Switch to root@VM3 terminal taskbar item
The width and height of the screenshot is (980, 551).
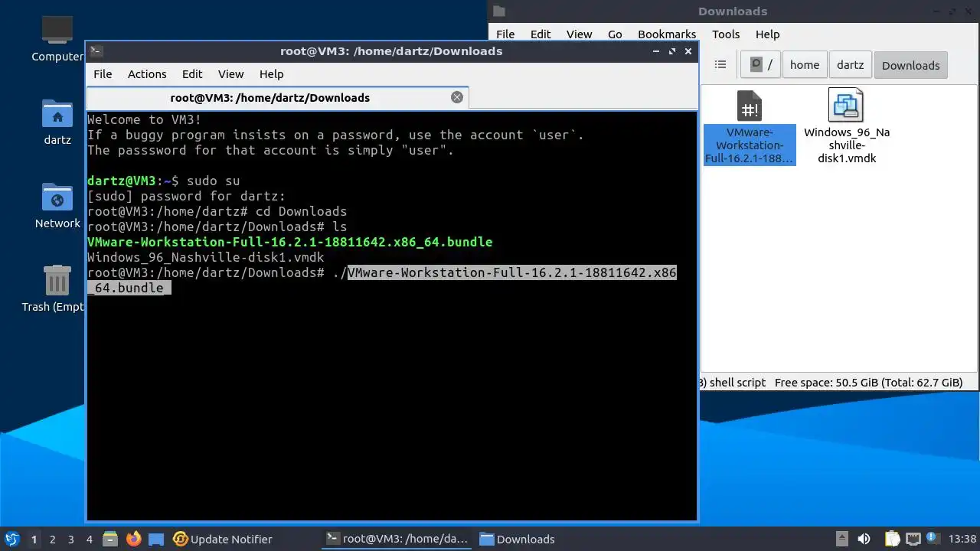397,539
